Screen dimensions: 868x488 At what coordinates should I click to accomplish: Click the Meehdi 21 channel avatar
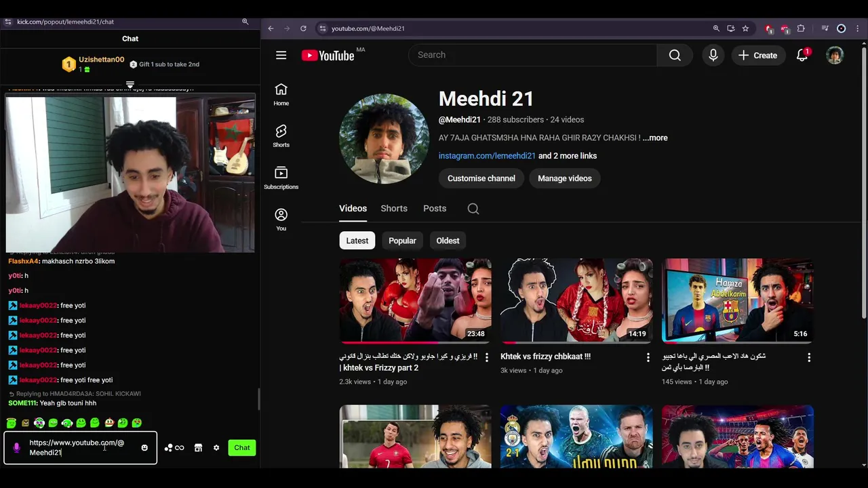click(384, 138)
